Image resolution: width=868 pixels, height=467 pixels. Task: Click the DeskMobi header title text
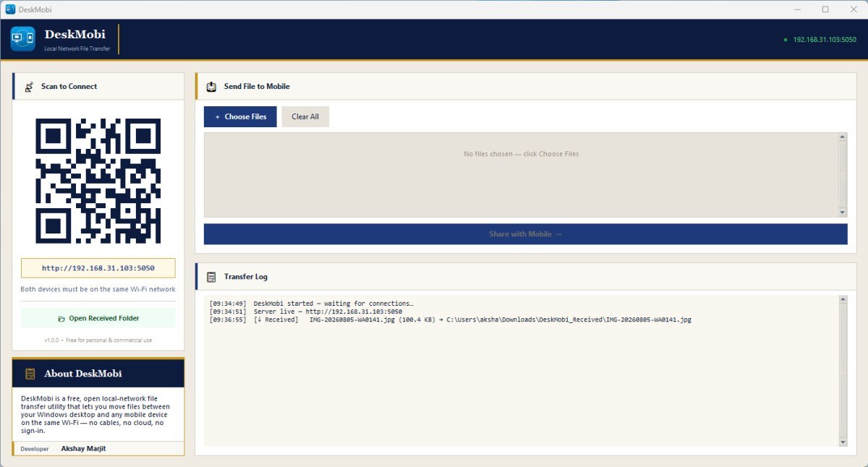click(75, 34)
